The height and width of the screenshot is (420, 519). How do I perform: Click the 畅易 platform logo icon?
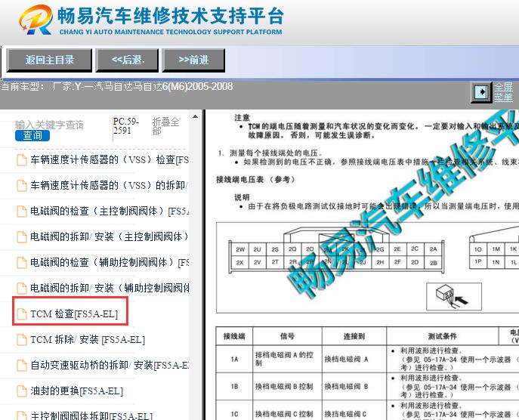(36, 20)
